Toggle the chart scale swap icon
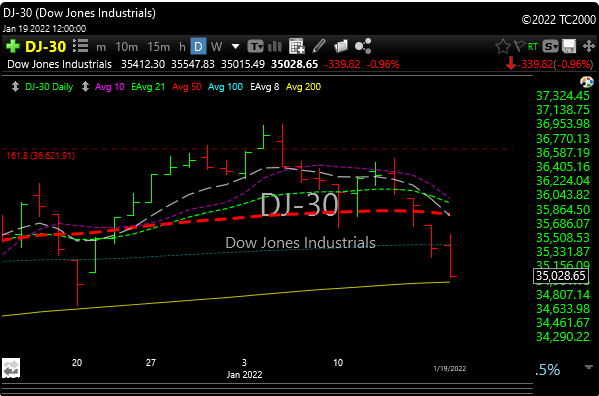This screenshot has height=396, width=599. tap(11, 368)
